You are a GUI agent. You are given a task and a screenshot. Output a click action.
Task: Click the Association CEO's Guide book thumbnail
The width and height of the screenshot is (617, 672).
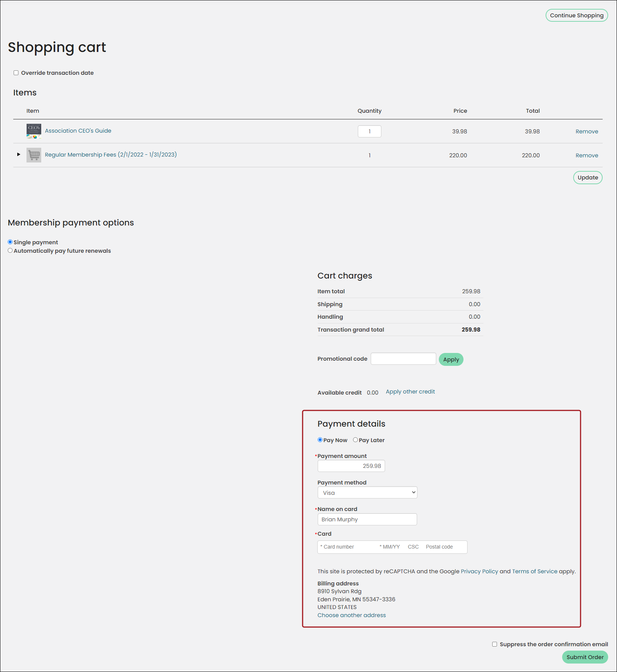point(34,131)
